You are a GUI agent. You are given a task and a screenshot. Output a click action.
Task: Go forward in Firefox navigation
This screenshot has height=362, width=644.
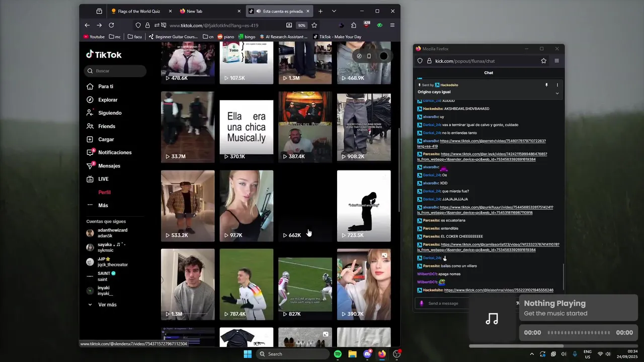[x=99, y=25]
